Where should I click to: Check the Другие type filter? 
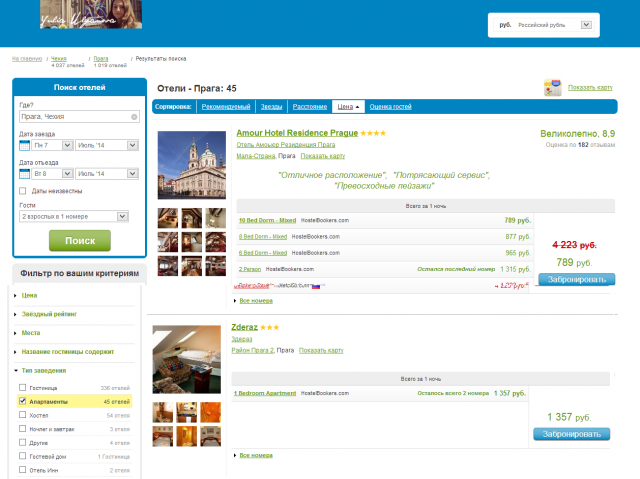(22, 443)
